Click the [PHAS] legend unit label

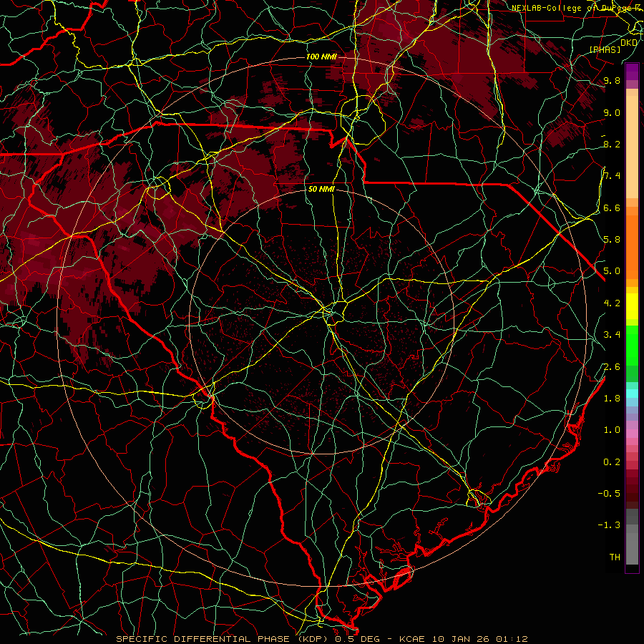pyautogui.click(x=605, y=49)
